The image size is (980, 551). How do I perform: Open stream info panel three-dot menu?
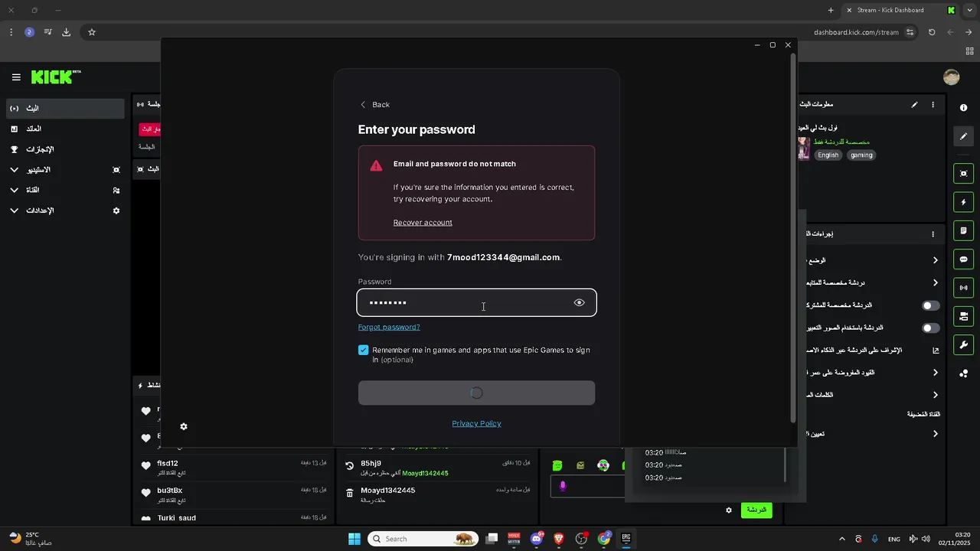(x=933, y=105)
